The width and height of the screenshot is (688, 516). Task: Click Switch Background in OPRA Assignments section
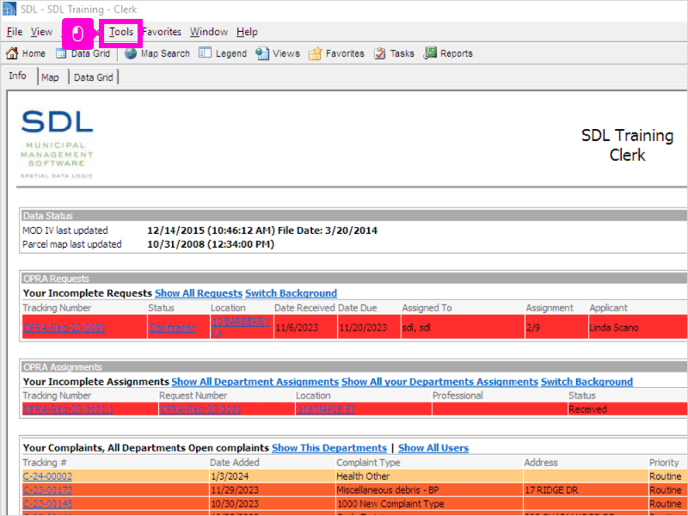587,382
